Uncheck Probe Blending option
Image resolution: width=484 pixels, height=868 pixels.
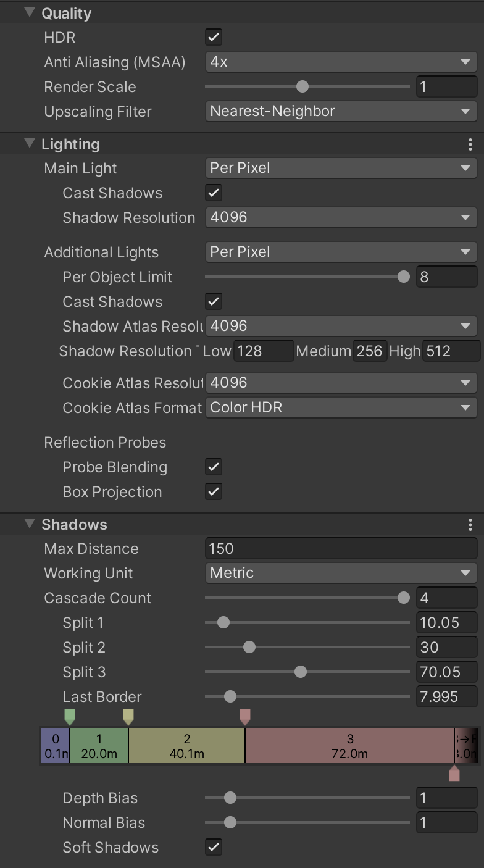pos(214,467)
